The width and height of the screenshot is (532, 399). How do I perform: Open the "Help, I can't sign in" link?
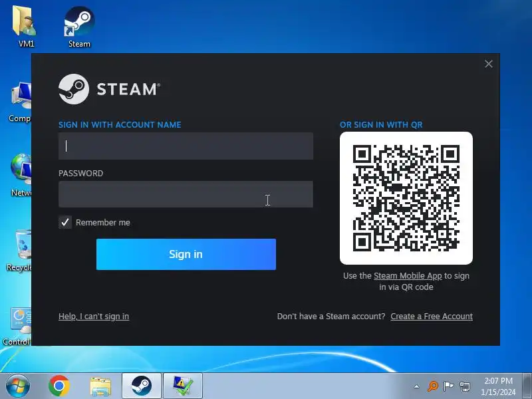point(94,317)
